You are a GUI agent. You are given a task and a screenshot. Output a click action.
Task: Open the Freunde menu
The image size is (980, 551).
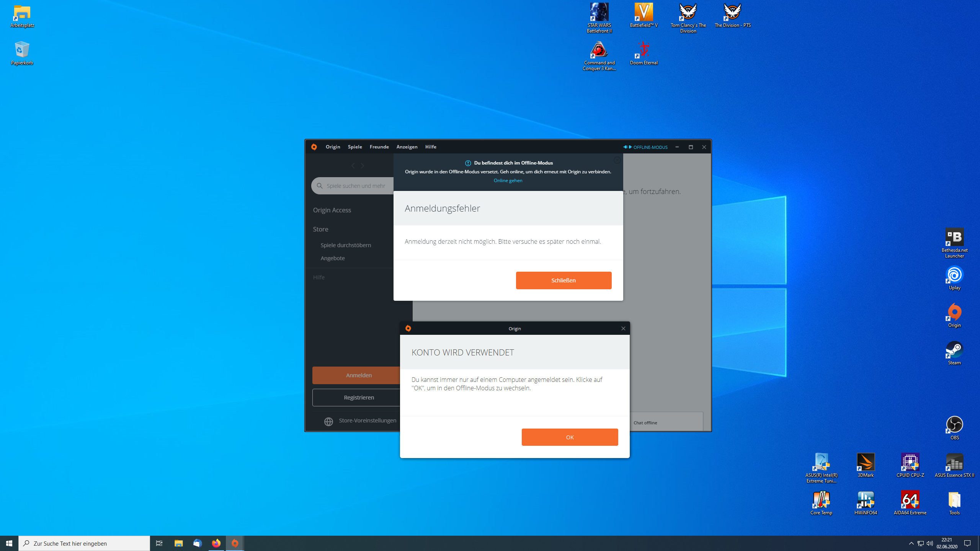pos(379,147)
